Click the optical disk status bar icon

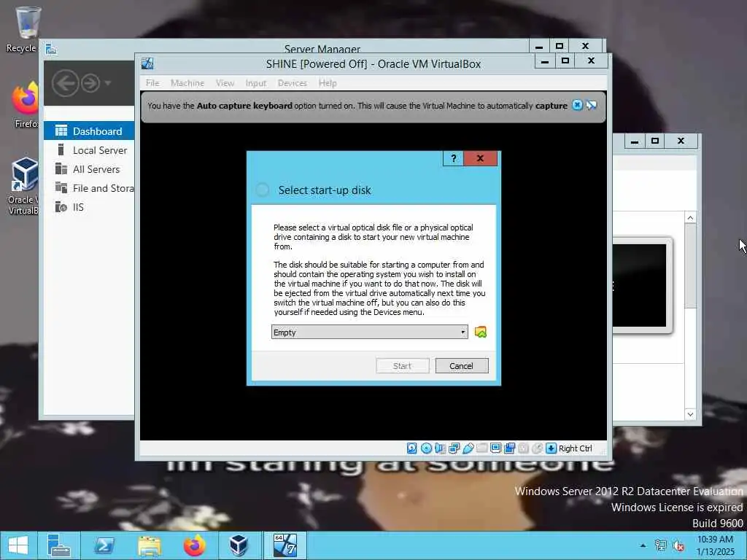[426, 448]
